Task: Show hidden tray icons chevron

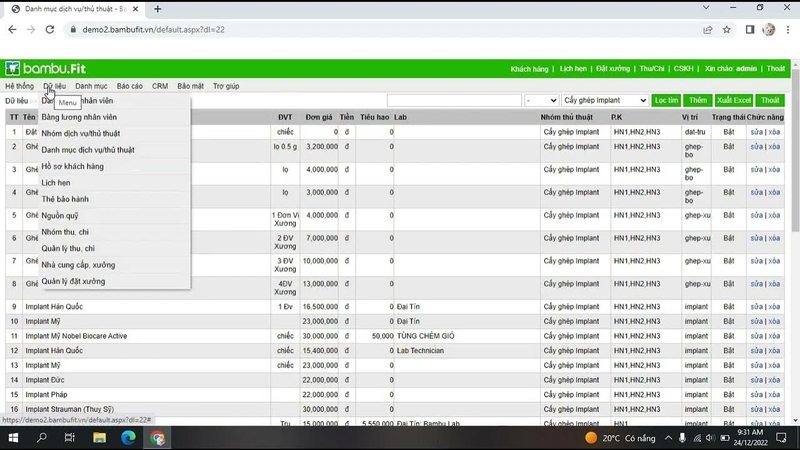Action: coord(668,438)
